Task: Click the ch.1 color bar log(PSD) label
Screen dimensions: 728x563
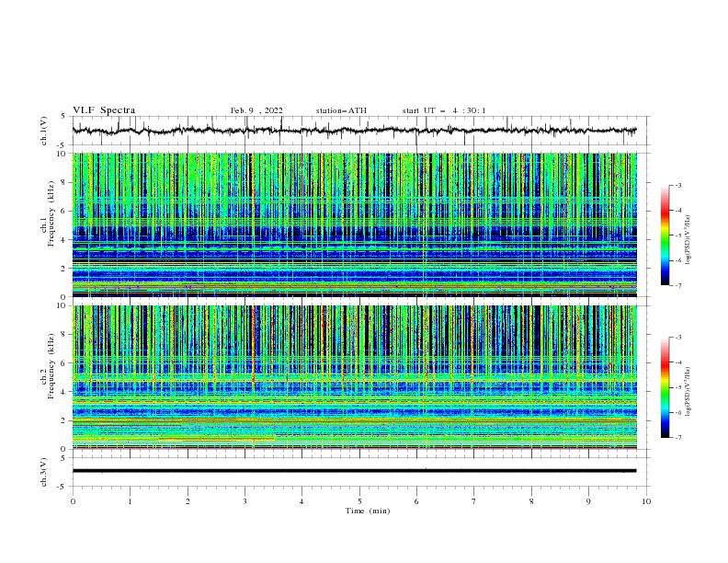Action: [x=688, y=240]
